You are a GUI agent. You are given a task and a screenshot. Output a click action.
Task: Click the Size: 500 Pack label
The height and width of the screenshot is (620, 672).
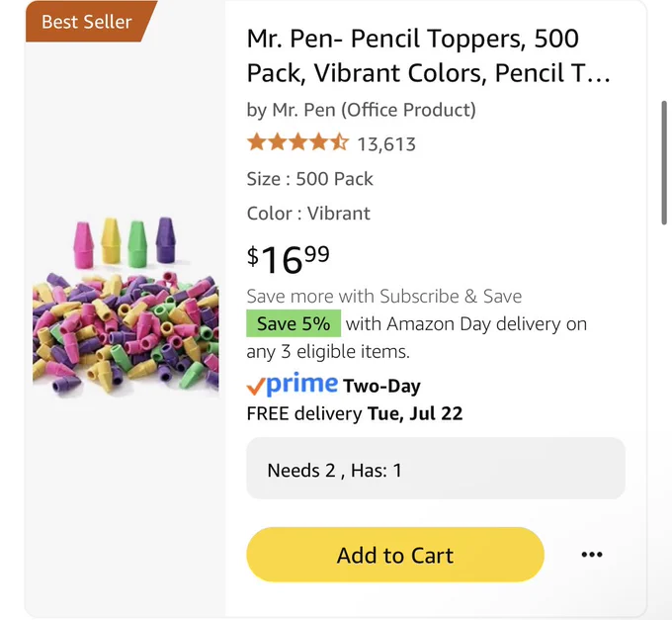pyautogui.click(x=309, y=179)
